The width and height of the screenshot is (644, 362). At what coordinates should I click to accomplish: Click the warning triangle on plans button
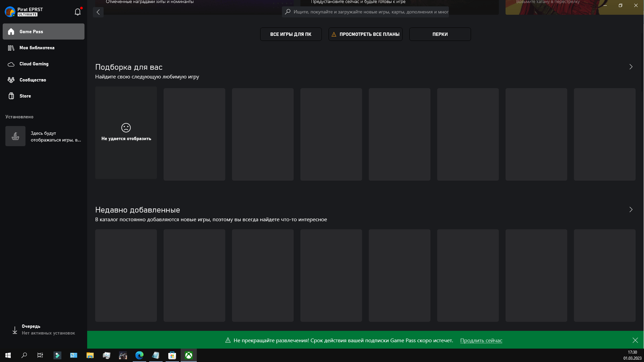[334, 34]
